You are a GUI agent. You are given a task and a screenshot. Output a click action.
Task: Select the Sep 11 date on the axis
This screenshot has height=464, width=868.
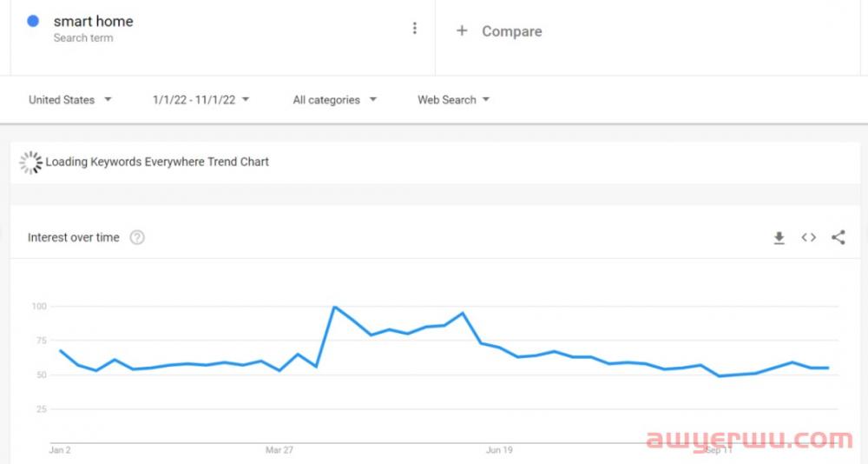point(719,450)
